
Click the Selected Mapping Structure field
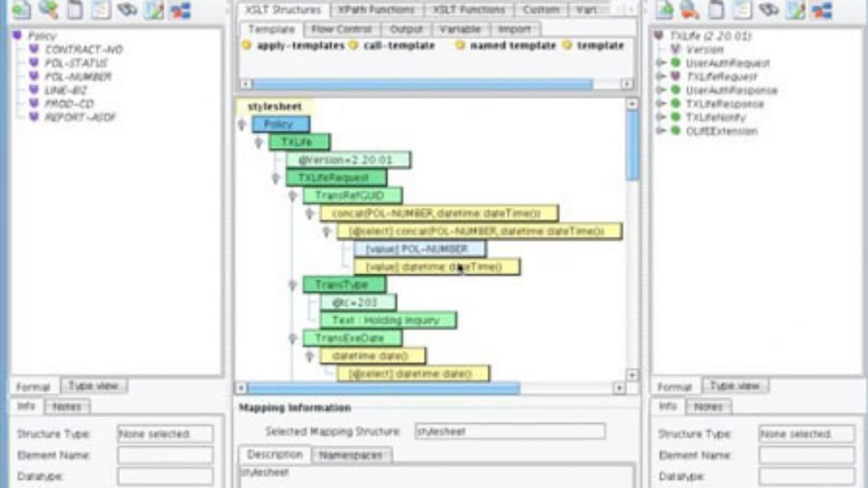tap(510, 432)
